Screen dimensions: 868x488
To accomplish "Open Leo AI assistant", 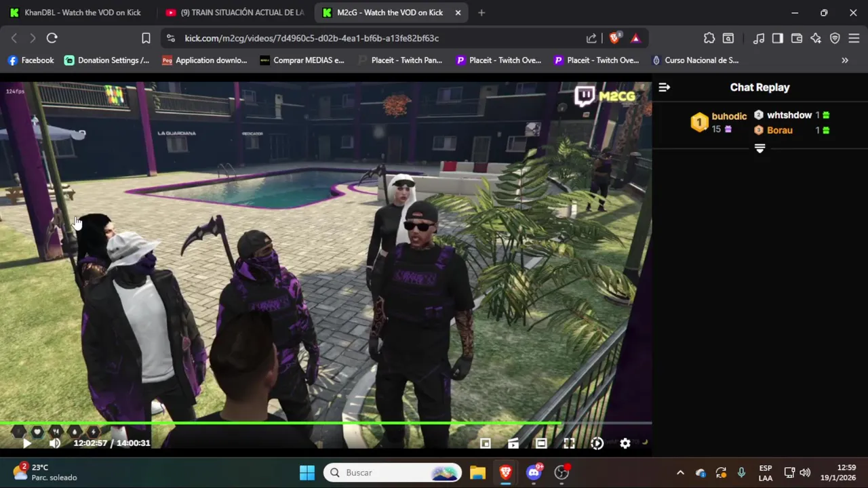I will click(x=816, y=38).
